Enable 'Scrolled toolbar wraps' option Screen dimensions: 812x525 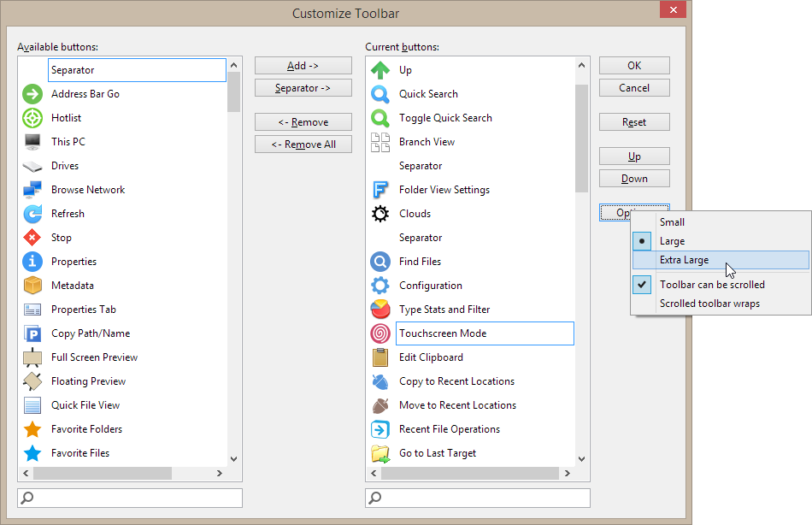[x=709, y=304]
